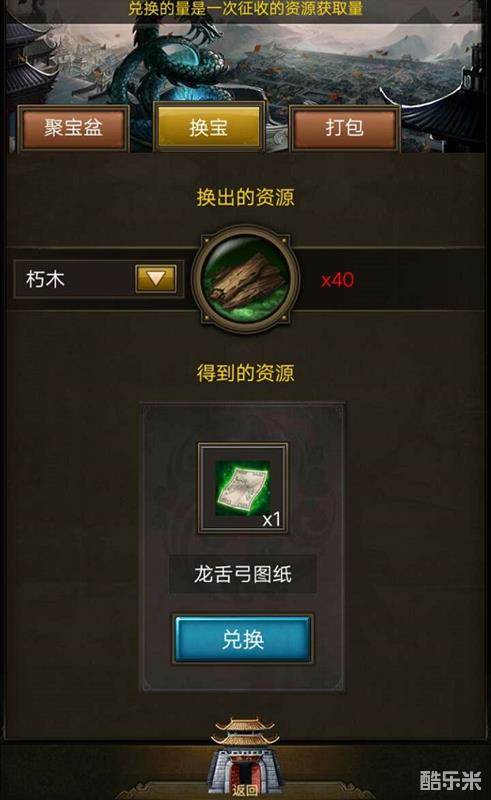Click the pagoda roof above the return gate
Screen dimensions: 491x800
tap(245, 733)
